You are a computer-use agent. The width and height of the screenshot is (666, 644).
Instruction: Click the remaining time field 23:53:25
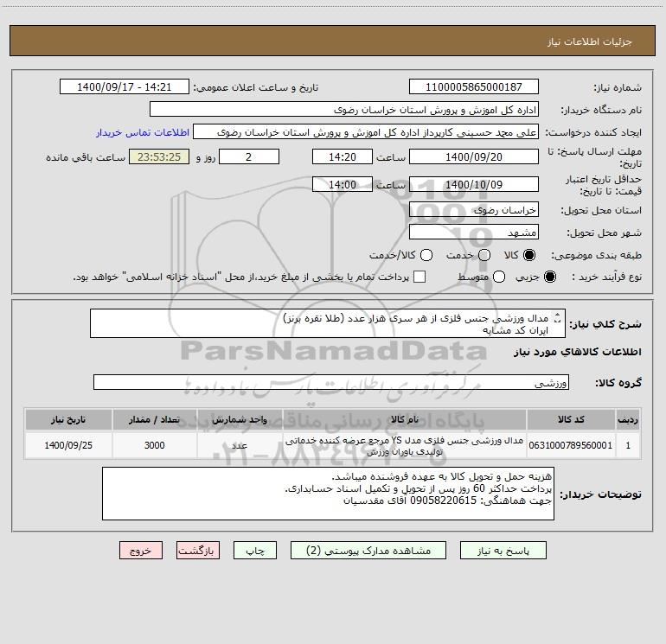coord(159,156)
